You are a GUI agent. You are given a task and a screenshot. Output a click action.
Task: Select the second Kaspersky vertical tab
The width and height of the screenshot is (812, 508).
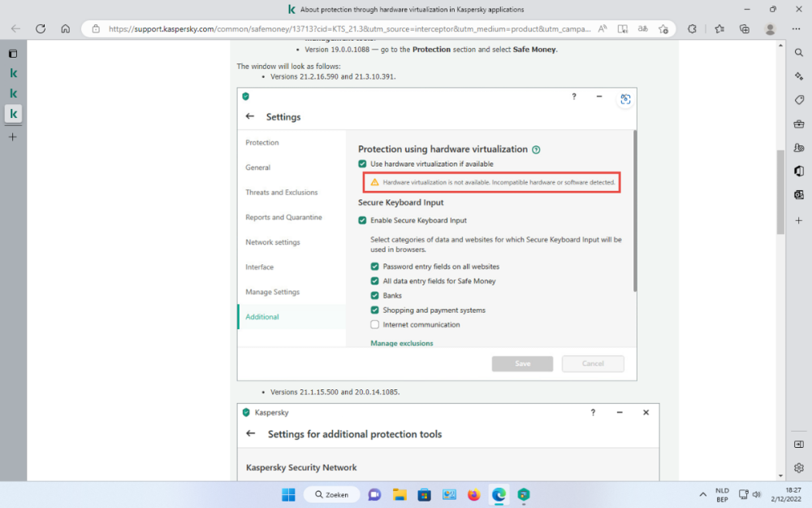pos(14,93)
